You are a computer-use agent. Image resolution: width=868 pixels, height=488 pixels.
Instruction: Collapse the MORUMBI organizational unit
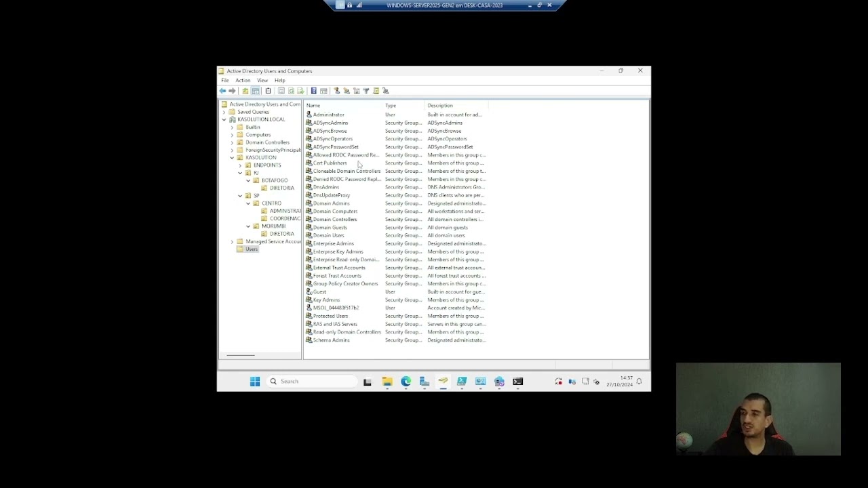click(x=248, y=226)
